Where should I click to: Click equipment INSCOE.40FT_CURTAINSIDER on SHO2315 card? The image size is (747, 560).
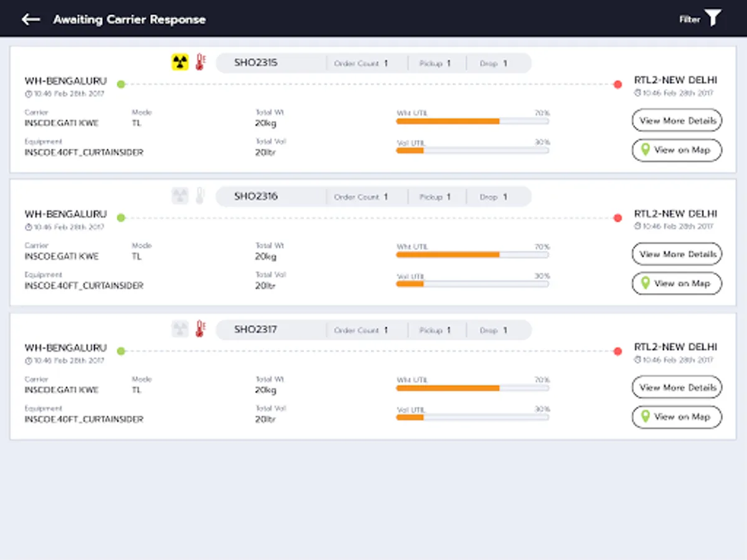[84, 152]
